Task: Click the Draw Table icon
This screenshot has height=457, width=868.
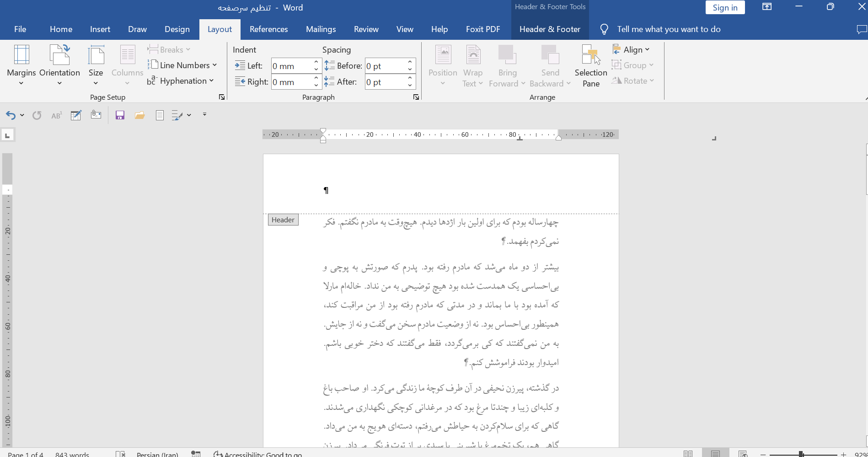Action: [x=76, y=115]
